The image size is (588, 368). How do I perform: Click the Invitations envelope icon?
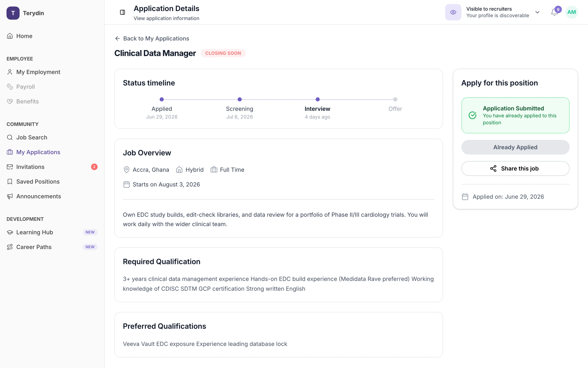coord(10,167)
